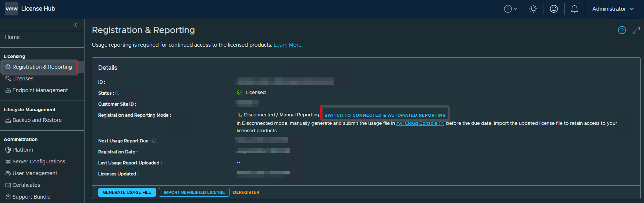Image resolution: width=644 pixels, height=203 pixels.
Task: Open the Avi Cloud Console link
Action: 420,123
